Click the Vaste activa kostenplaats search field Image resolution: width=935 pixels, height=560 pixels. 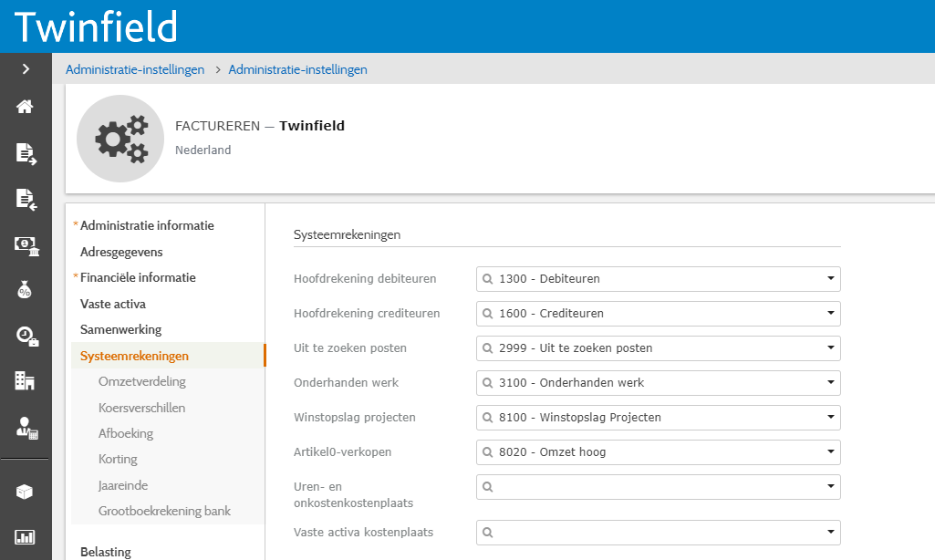point(652,533)
